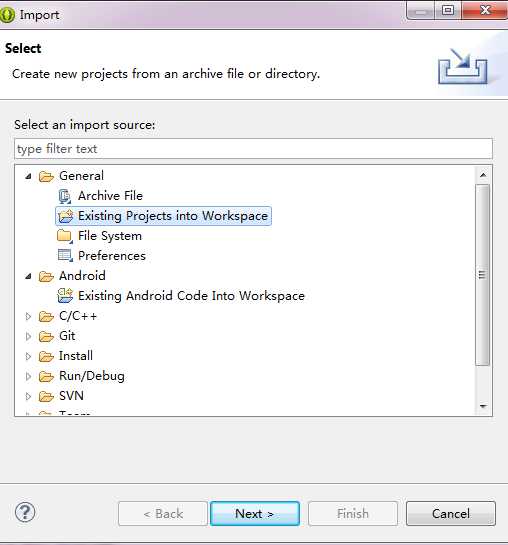Image resolution: width=508 pixels, height=545 pixels.
Task: Click the scrollbar down arrow
Action: 483,406
